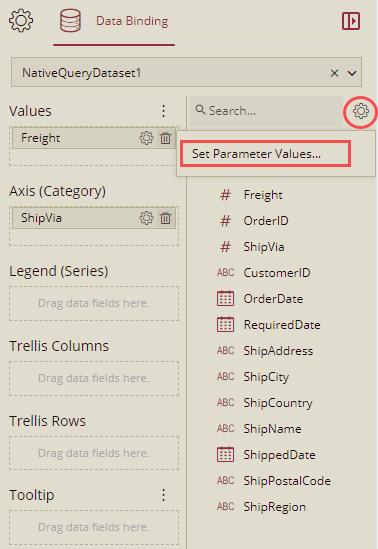
Task: Click the Search fields input box
Action: tap(266, 111)
